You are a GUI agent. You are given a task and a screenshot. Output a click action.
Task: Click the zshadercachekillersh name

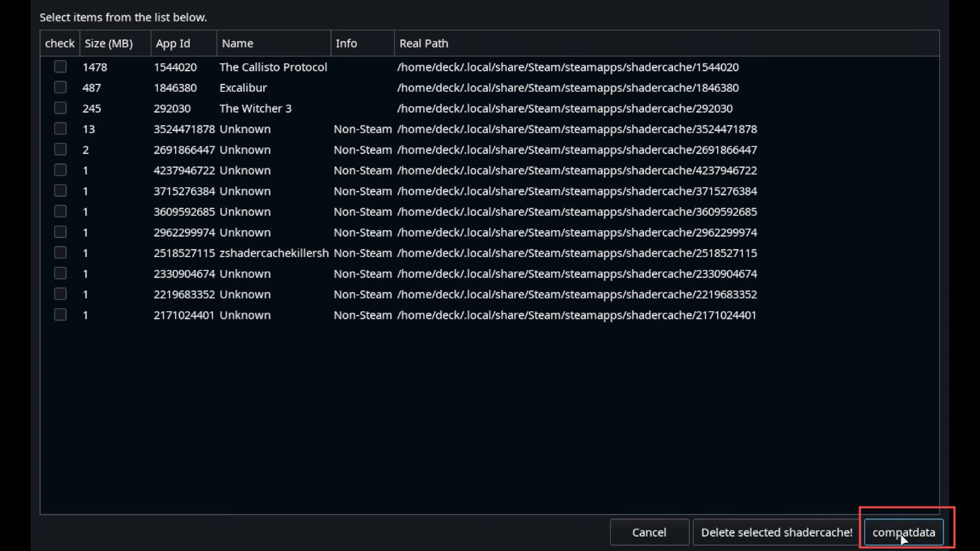[274, 253]
